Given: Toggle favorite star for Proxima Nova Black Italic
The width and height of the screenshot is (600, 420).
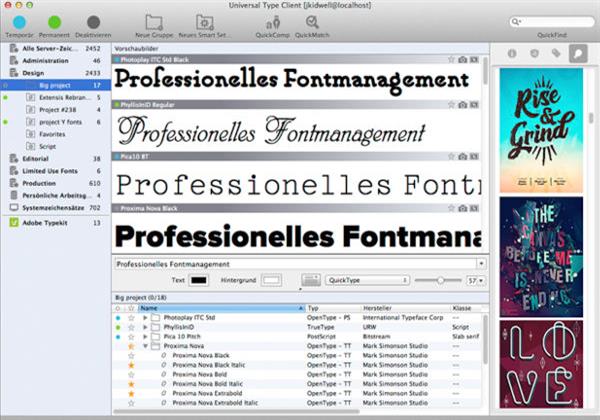Looking at the screenshot, I should coord(131,365).
